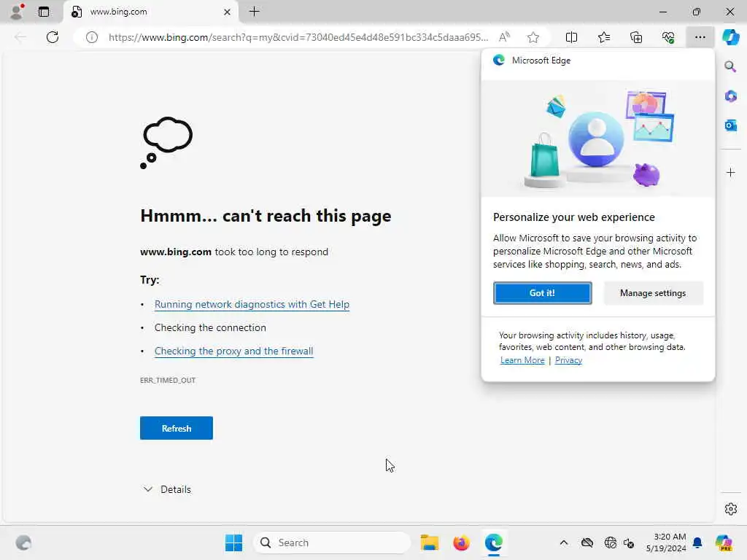Open Settings and more ellipsis menu
Screen dimensions: 747x560
[x=700, y=37]
